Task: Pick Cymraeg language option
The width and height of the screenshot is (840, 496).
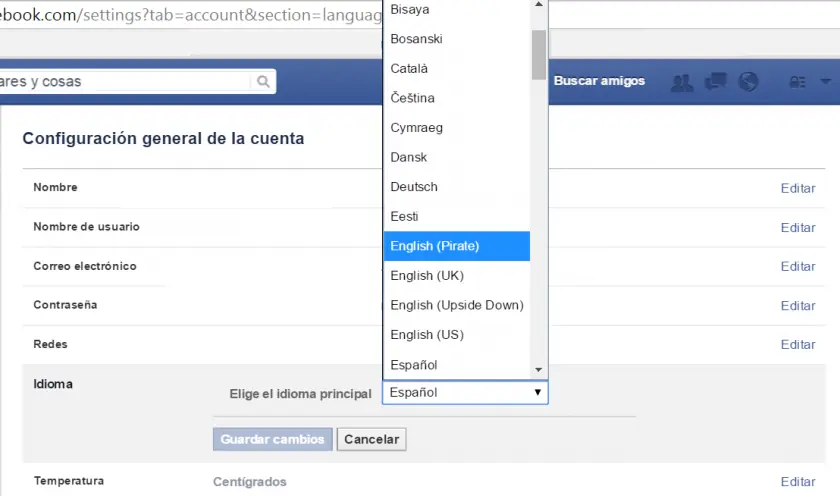Action: coord(456,127)
